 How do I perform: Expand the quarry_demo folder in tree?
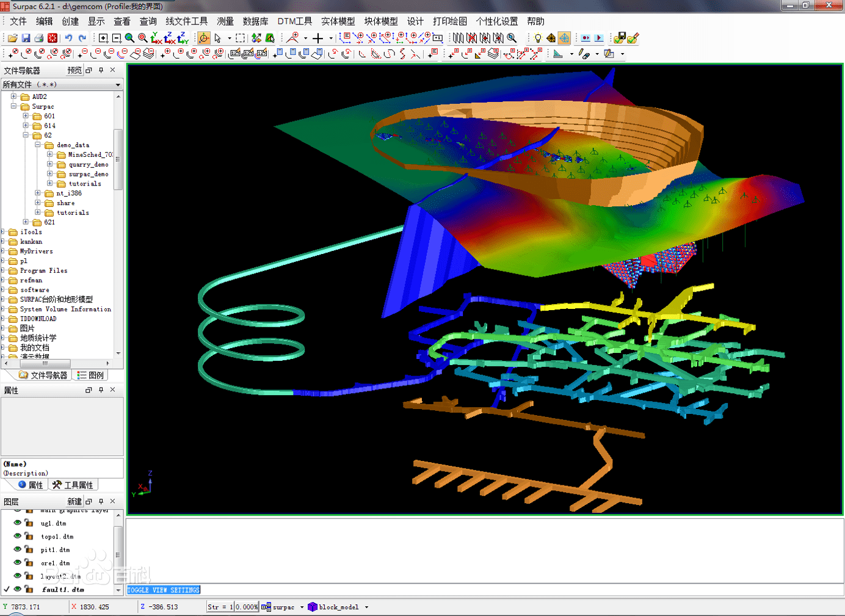coord(50,164)
